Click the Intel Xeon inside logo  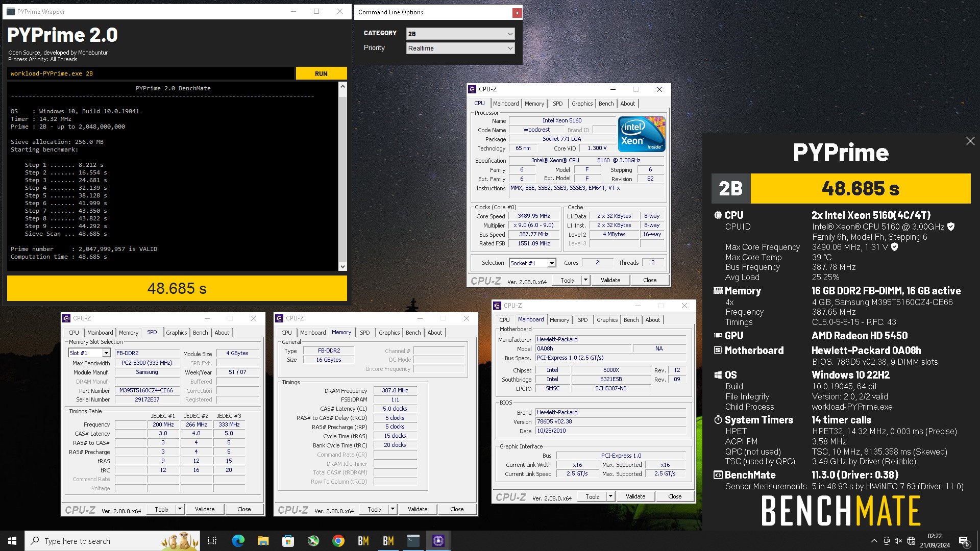pos(642,134)
